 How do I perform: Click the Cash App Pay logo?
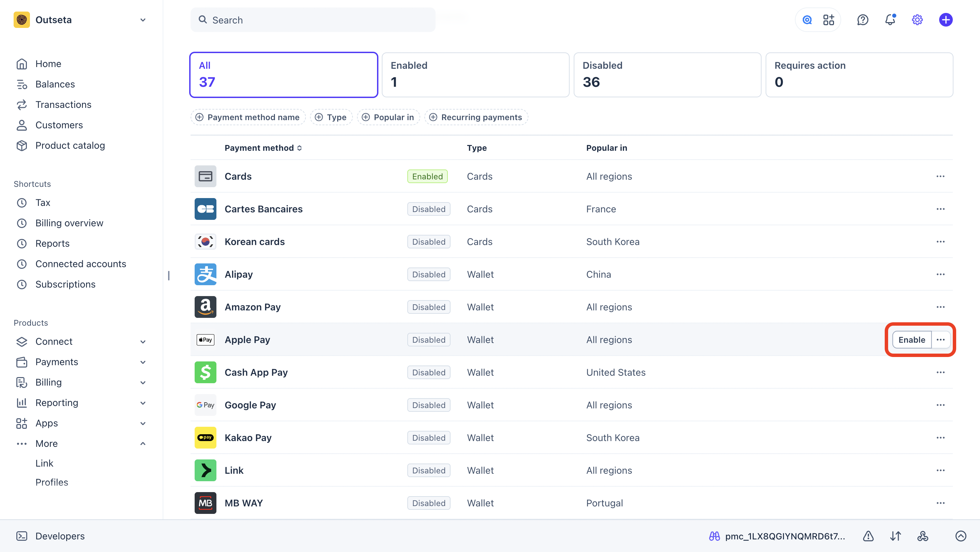206,372
